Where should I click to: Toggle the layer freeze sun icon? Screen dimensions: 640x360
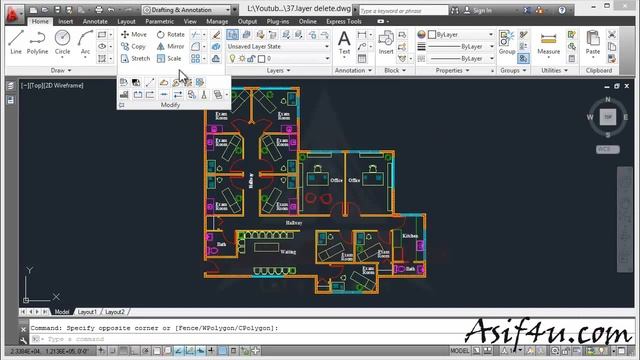(242, 59)
